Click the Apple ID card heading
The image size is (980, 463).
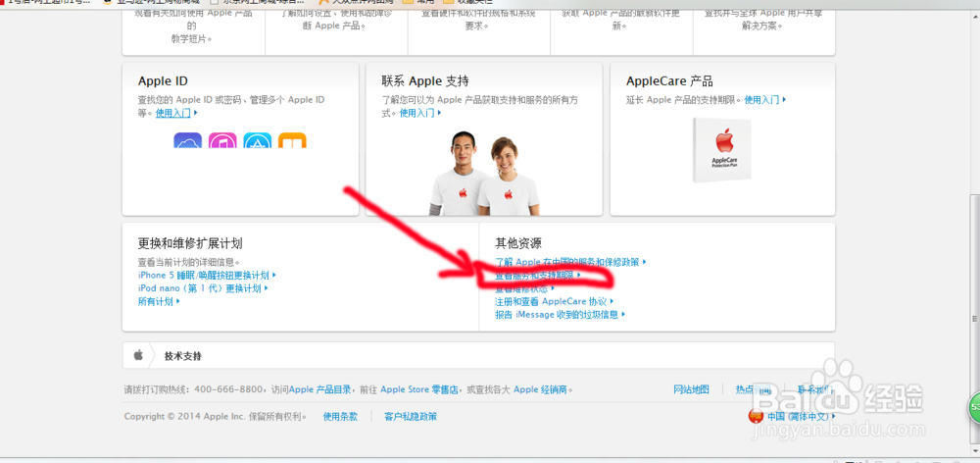(x=163, y=81)
